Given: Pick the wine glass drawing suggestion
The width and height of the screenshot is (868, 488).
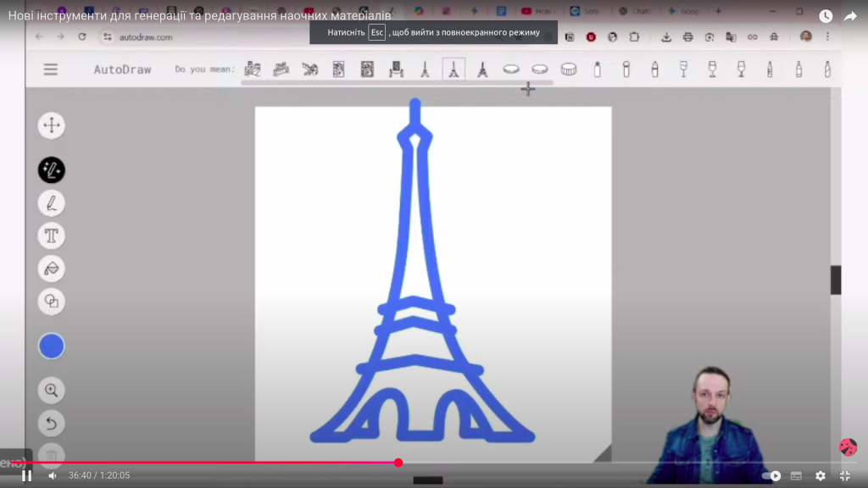Looking at the screenshot, I should coord(683,69).
